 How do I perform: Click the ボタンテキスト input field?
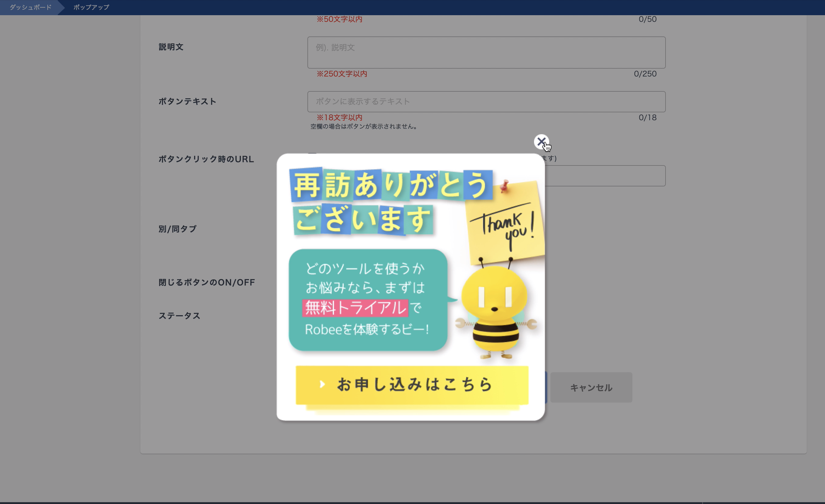pyautogui.click(x=486, y=102)
